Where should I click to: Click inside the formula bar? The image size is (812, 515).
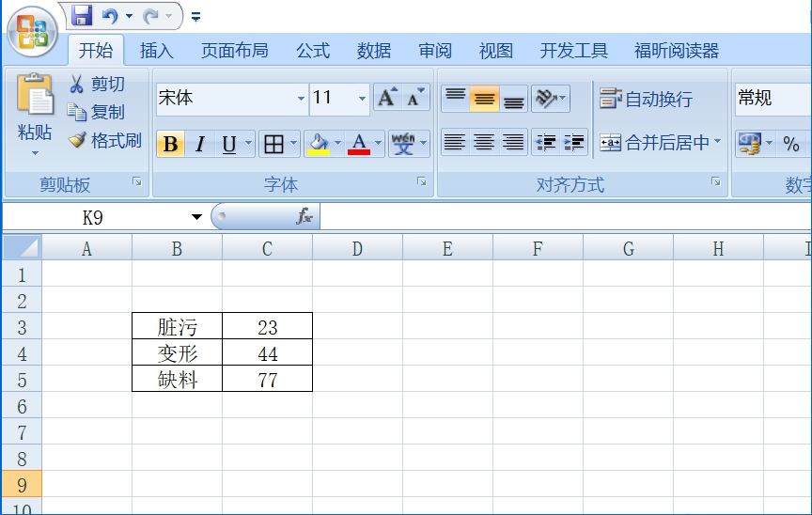[x=566, y=217]
